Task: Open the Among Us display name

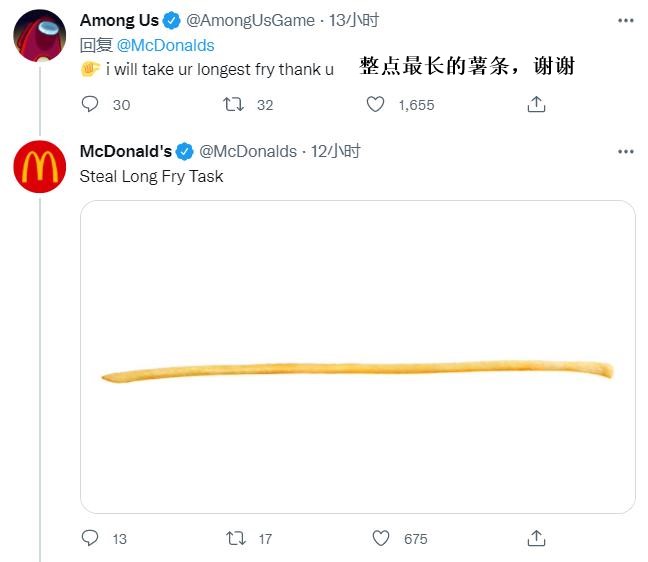Action: 119,20
